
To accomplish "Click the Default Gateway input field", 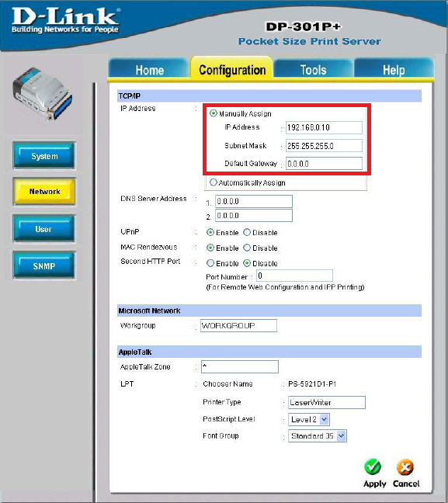I will 324,164.
